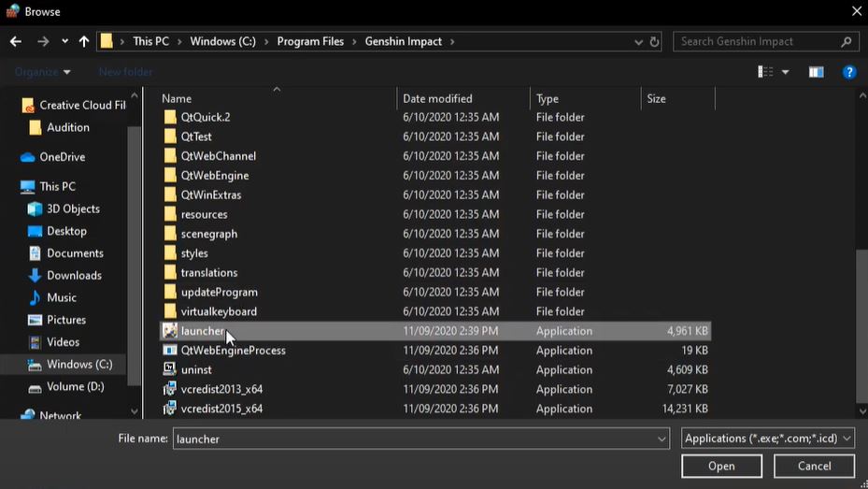Go back using the Back arrow
Image resolution: width=868 pixels, height=489 pixels.
(x=16, y=41)
